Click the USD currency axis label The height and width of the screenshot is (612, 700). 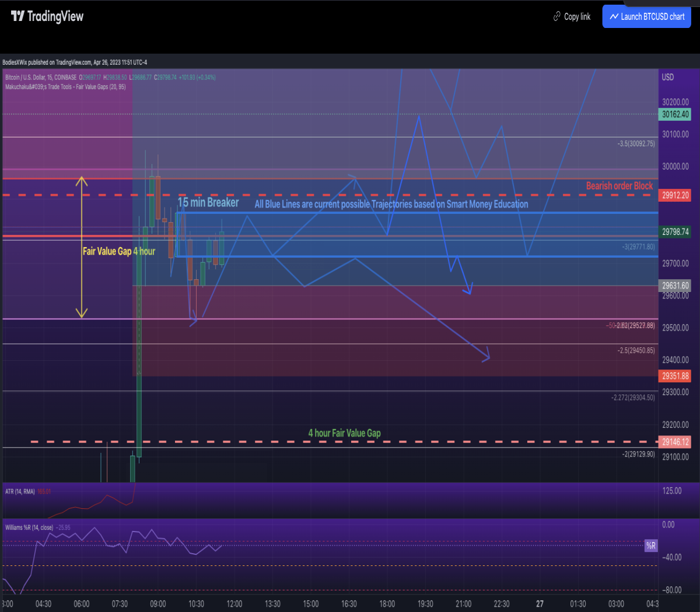coord(668,77)
